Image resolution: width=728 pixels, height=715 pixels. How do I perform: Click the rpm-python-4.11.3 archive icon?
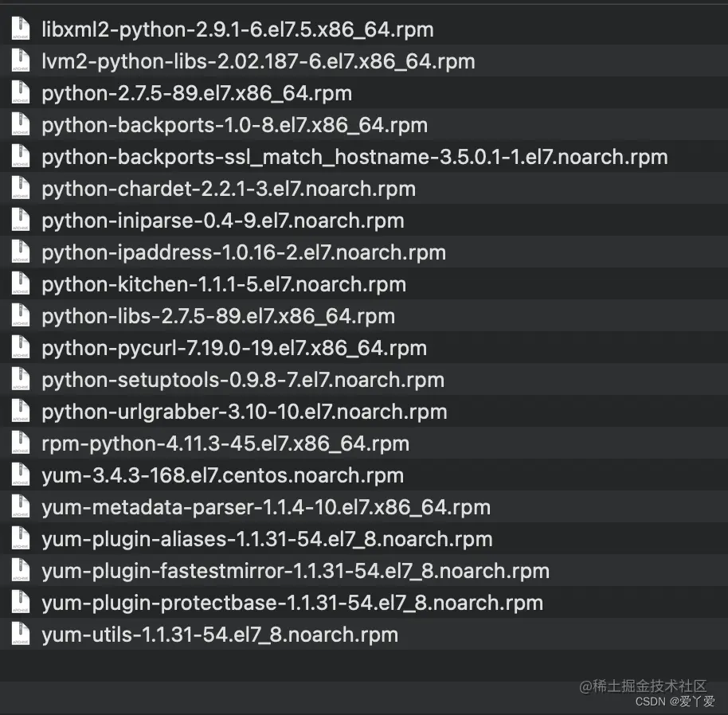[20, 443]
